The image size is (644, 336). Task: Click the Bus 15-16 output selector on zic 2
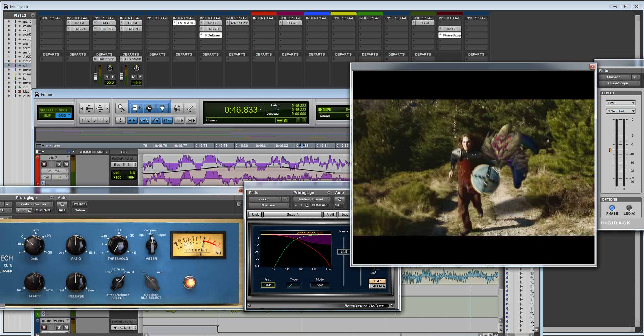tap(122, 165)
